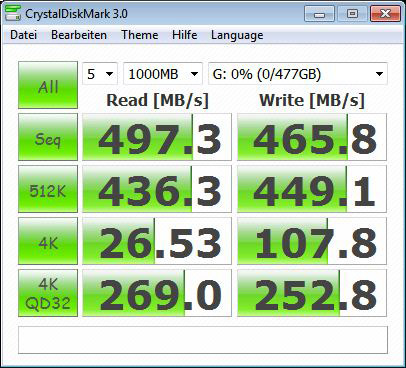Open the Language menu
Viewport: 406px width, 368px height.
coord(237,35)
